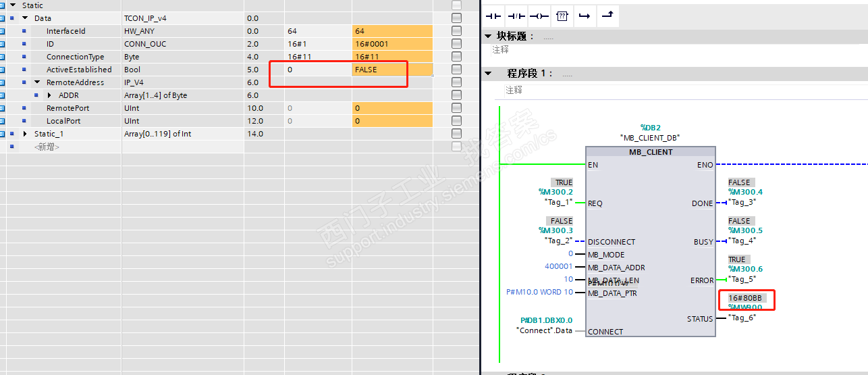Image resolution: width=868 pixels, height=375 pixels.
Task: Collapse the RemoteAddress row
Action: click(x=37, y=82)
